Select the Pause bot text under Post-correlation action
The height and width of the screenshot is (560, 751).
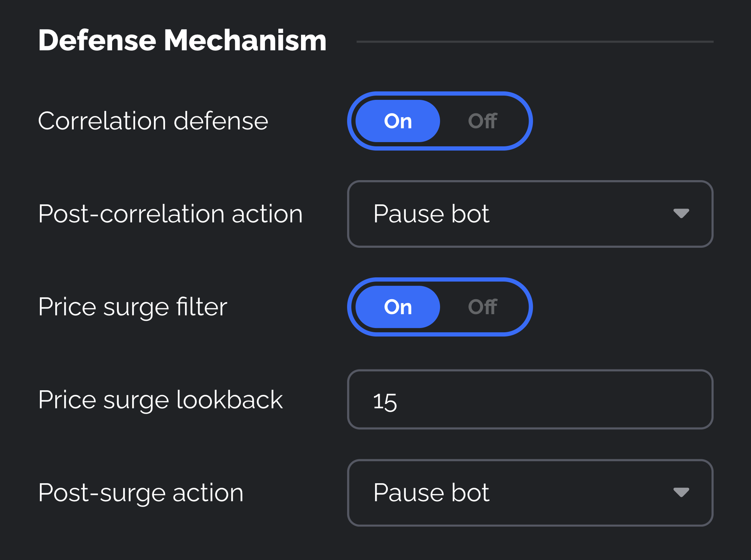(431, 214)
